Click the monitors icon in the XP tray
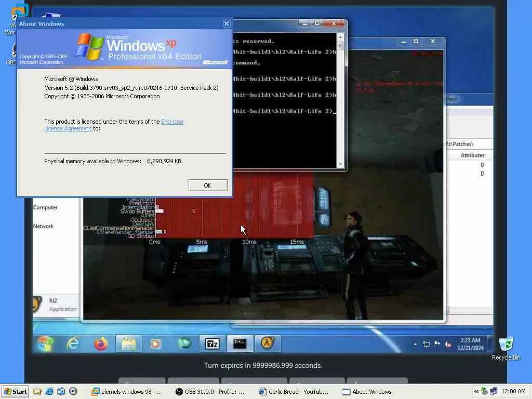 (x=494, y=392)
